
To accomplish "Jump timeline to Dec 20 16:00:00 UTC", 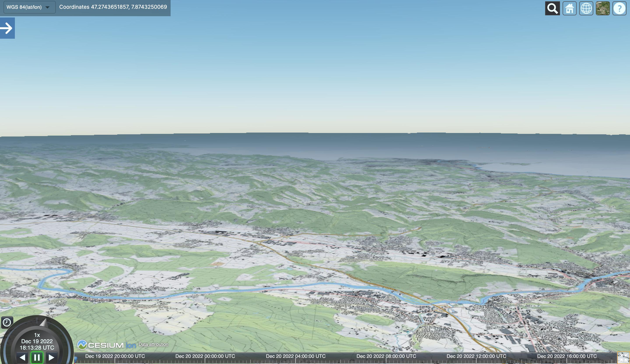I will [x=567, y=356].
